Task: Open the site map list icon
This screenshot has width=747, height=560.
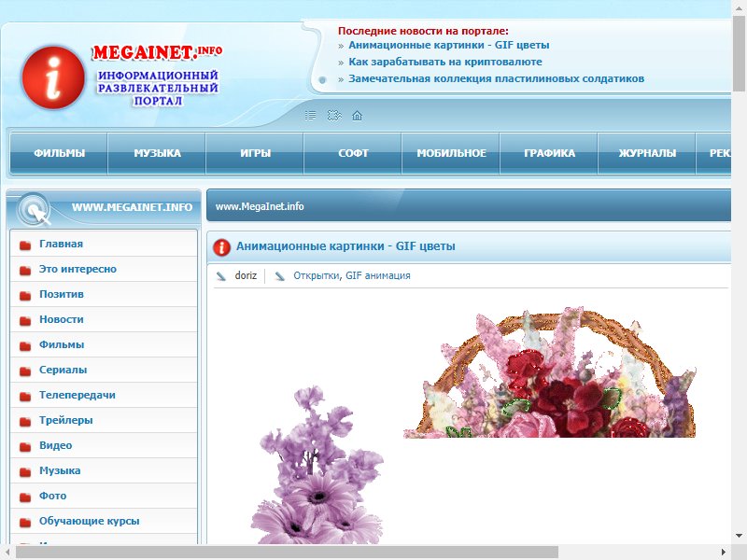Action: [x=310, y=116]
